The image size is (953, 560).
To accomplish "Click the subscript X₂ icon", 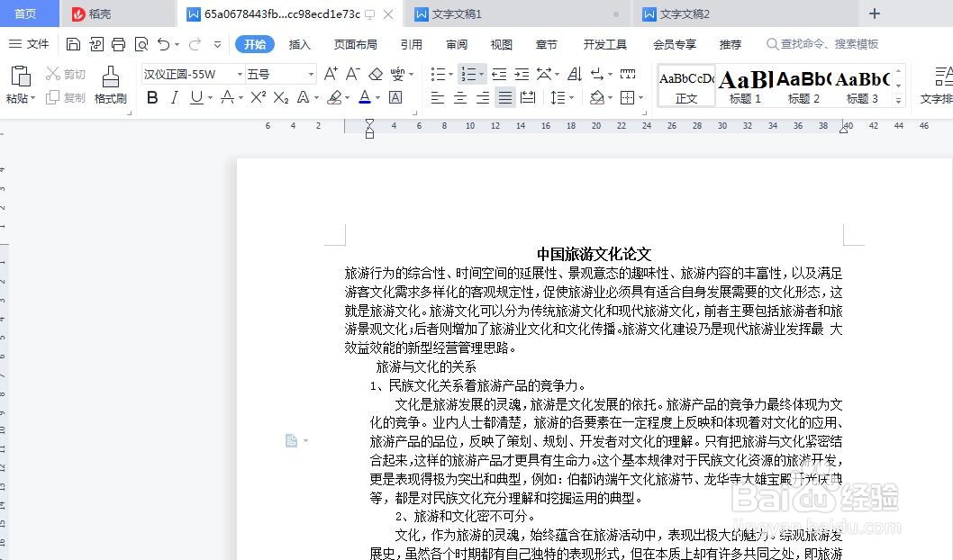I will pyautogui.click(x=280, y=98).
